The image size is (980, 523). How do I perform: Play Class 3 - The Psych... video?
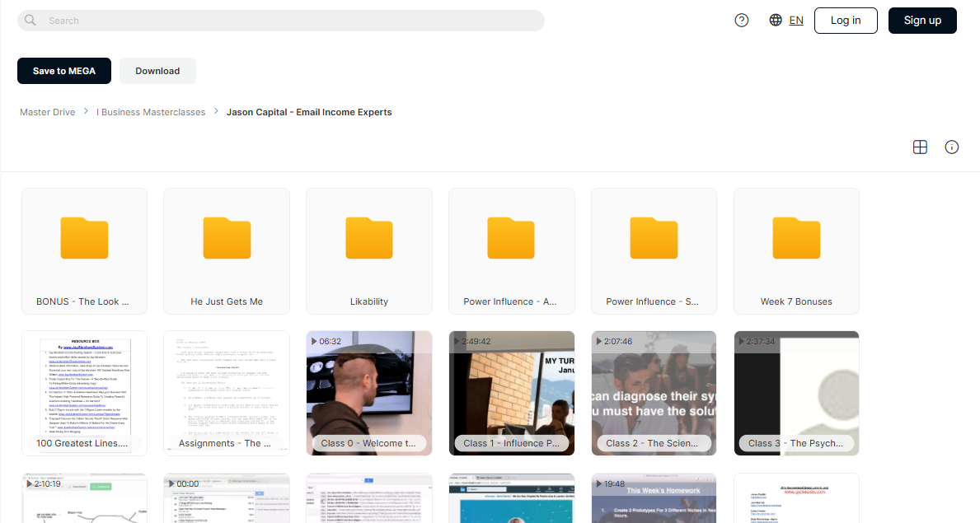pos(797,393)
